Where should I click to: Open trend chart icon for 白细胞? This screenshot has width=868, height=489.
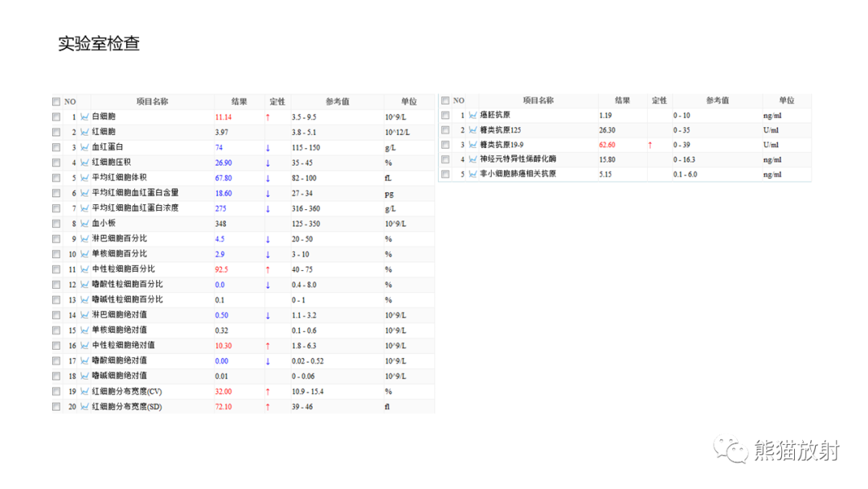tap(84, 117)
